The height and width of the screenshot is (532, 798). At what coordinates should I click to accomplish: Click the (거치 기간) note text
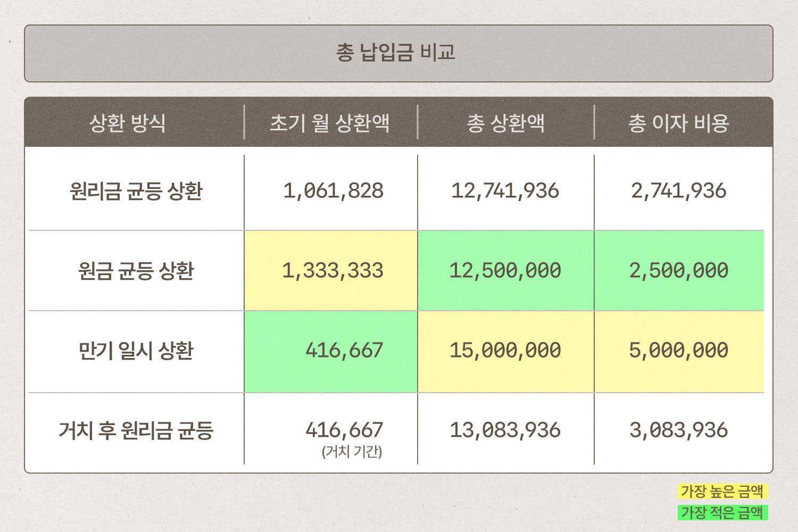pos(352,452)
